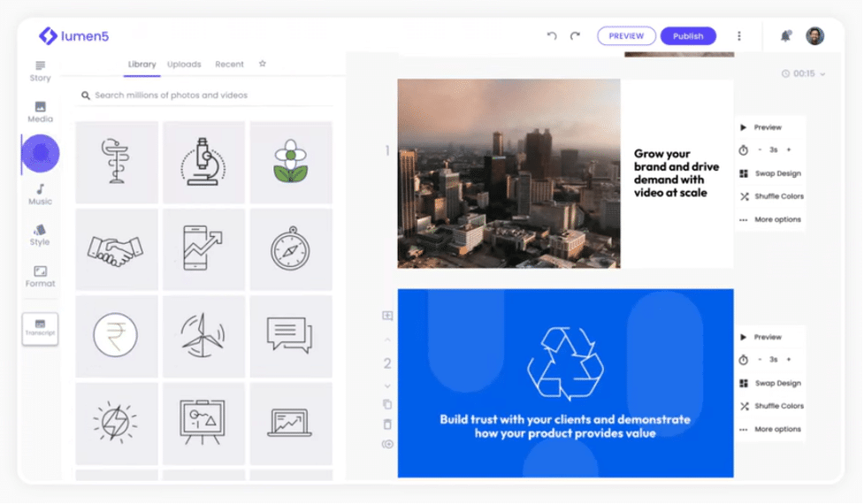Open the Story panel in sidebar
This screenshot has width=864, height=504.
[x=40, y=72]
